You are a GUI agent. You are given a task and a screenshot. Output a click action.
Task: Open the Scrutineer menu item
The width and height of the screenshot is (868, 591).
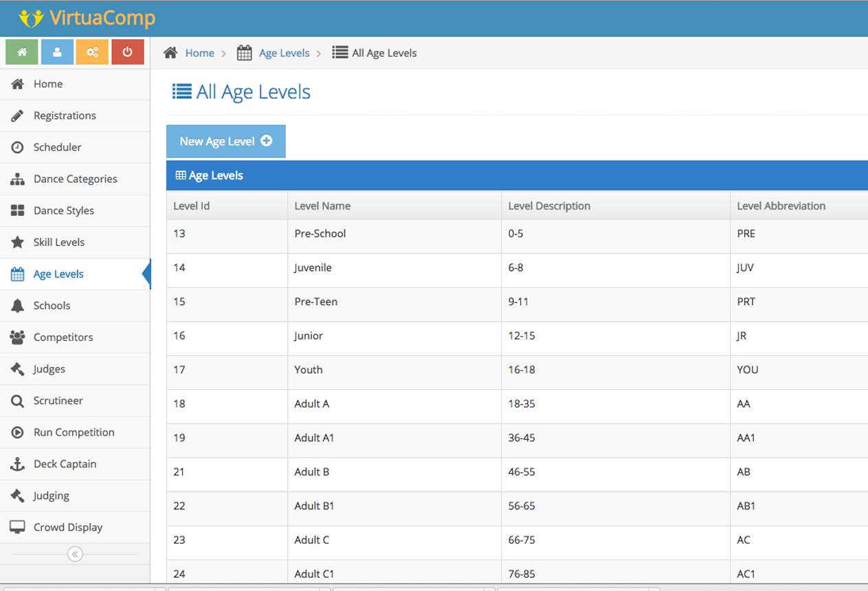(58, 400)
